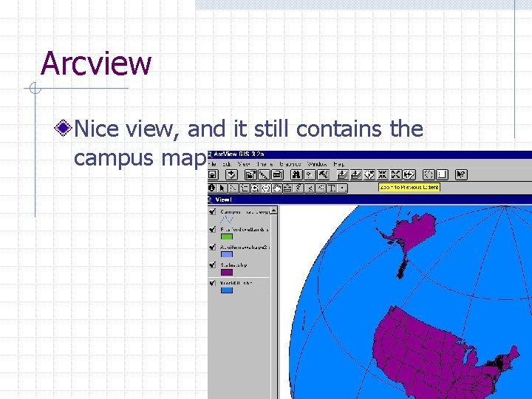The image size is (532, 399).
Task: Select the Draw Point tool
Action: (343, 188)
